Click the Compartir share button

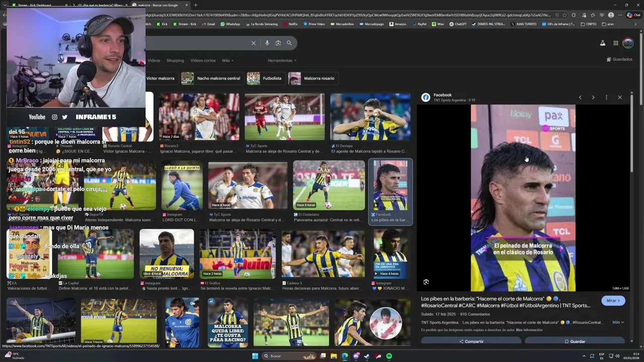tap(471, 341)
